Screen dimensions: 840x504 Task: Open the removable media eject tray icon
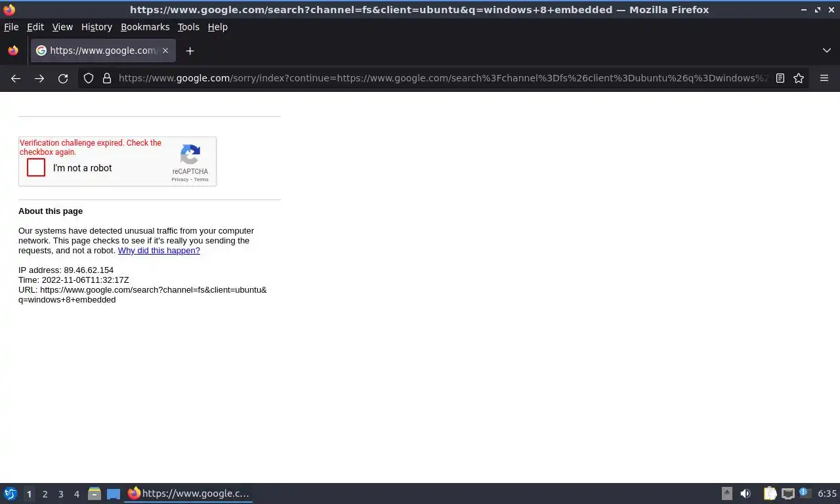(727, 493)
